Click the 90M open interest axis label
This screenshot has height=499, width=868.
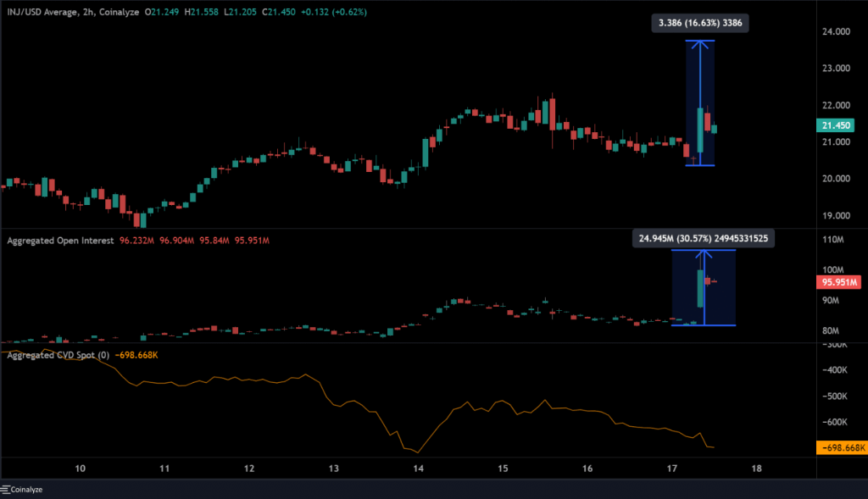pyautogui.click(x=831, y=301)
